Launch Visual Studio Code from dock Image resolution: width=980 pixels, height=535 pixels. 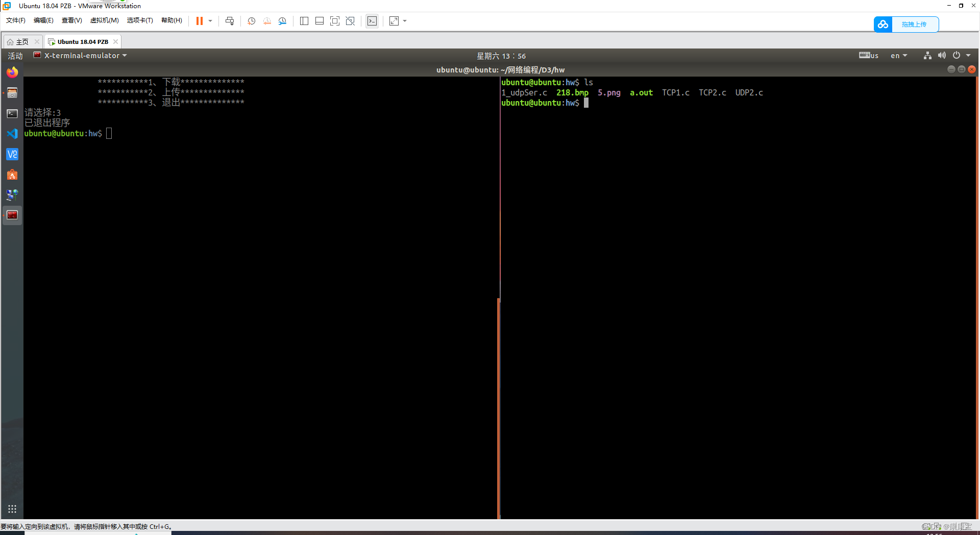pyautogui.click(x=12, y=134)
